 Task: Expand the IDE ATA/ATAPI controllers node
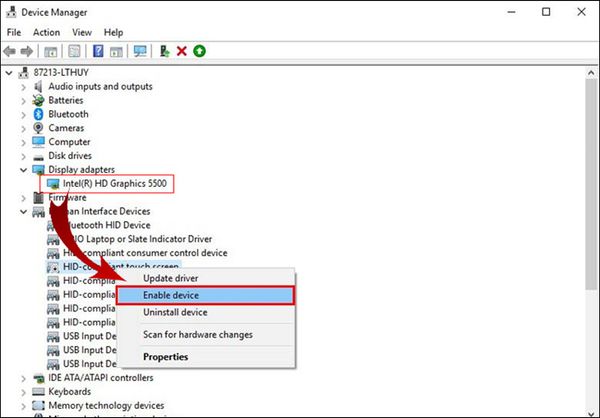[24, 378]
